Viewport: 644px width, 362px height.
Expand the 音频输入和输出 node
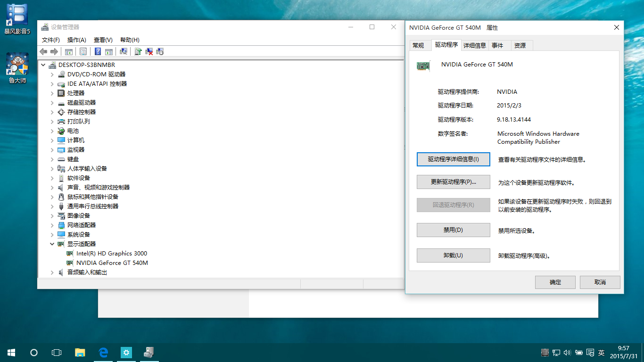click(52, 272)
